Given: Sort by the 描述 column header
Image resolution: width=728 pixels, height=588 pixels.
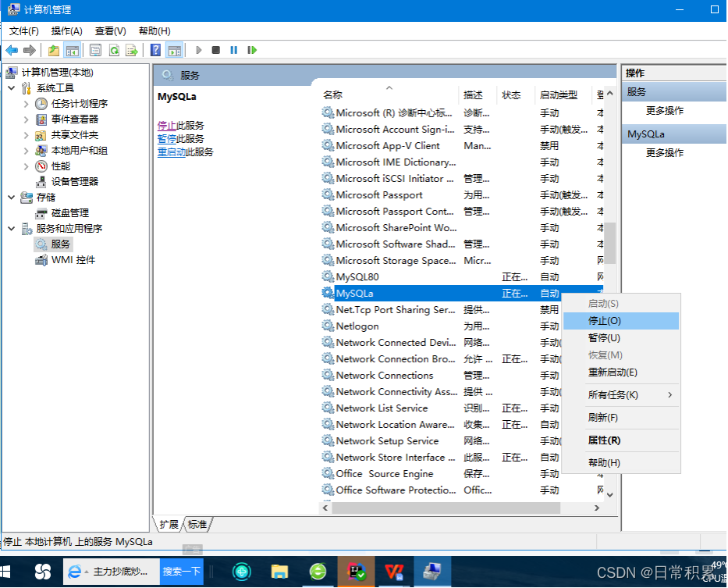Looking at the screenshot, I should [478, 94].
